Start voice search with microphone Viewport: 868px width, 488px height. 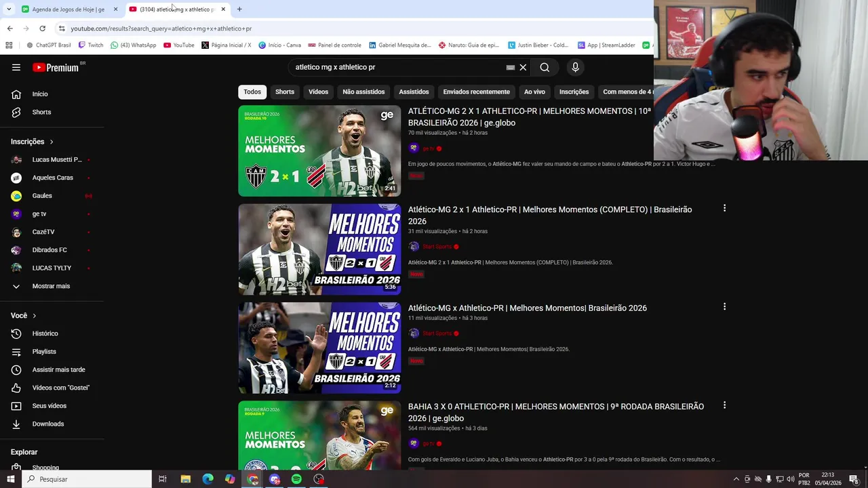[x=575, y=67]
